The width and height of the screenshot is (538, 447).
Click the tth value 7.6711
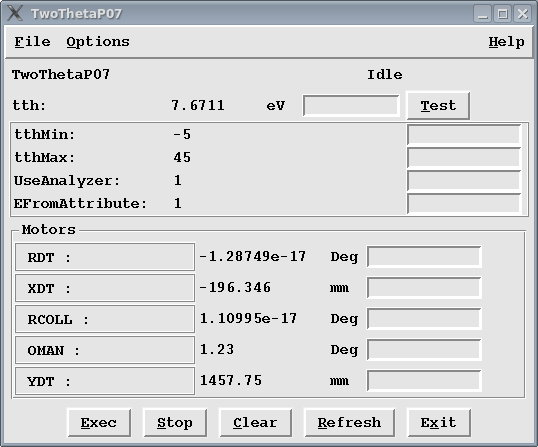(198, 105)
